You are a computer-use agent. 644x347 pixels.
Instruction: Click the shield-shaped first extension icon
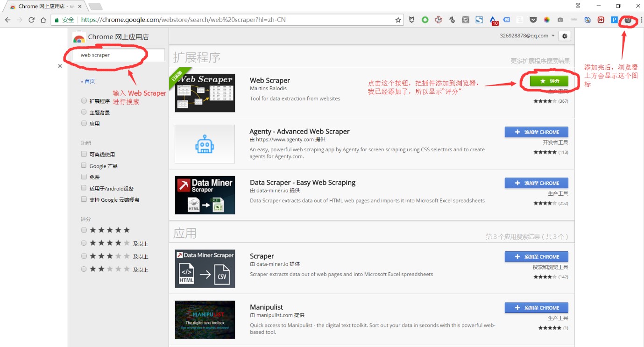tap(411, 20)
